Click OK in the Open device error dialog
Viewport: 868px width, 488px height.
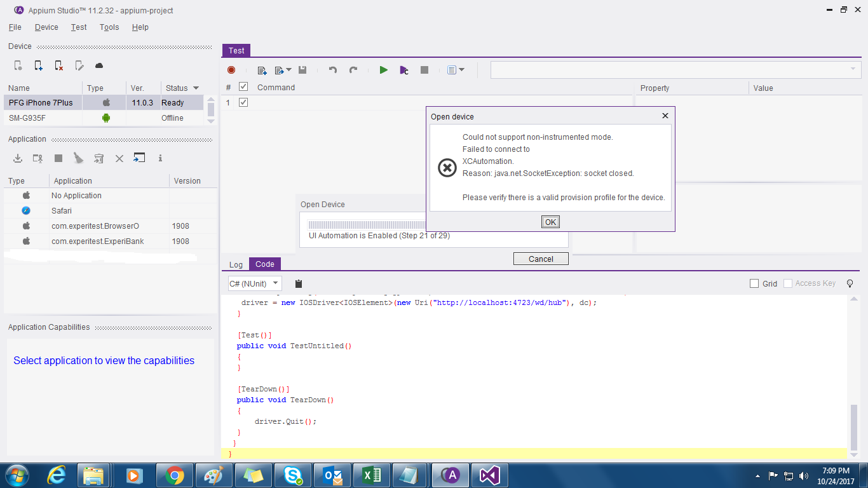coord(550,222)
